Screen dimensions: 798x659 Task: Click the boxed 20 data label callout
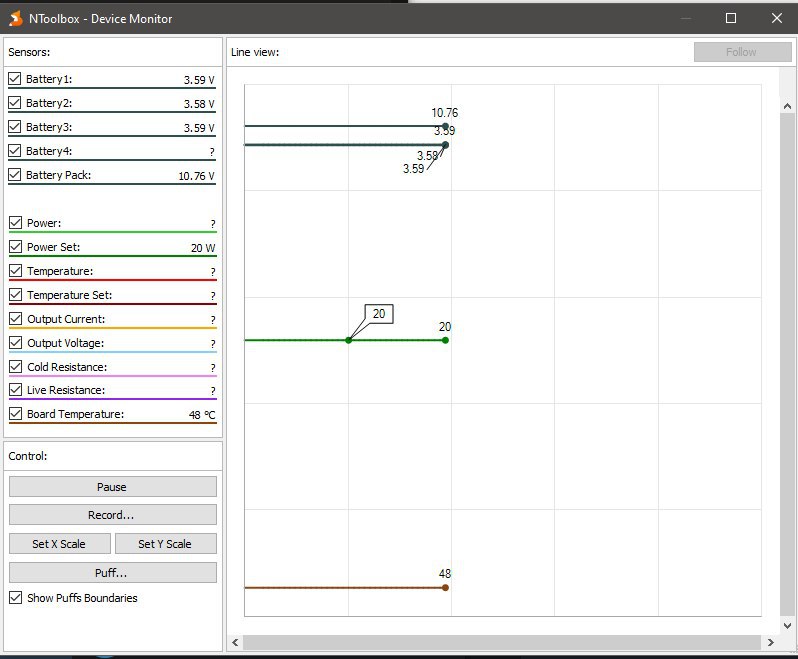pos(379,313)
